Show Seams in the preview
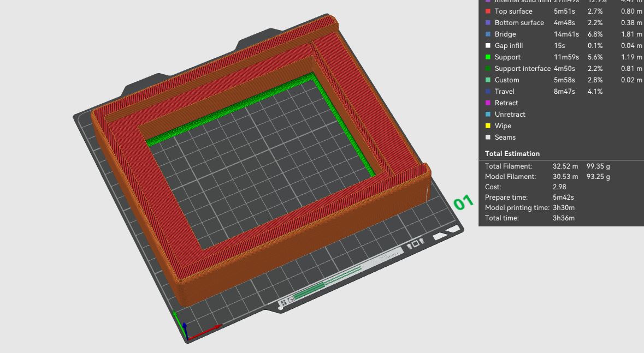This screenshot has width=644, height=353. pos(505,137)
